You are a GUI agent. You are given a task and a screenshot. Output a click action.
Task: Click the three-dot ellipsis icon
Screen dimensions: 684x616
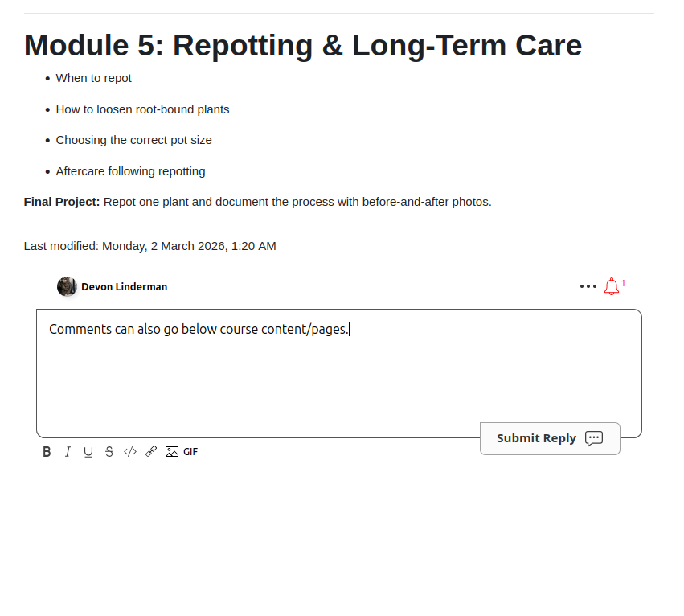(x=588, y=286)
